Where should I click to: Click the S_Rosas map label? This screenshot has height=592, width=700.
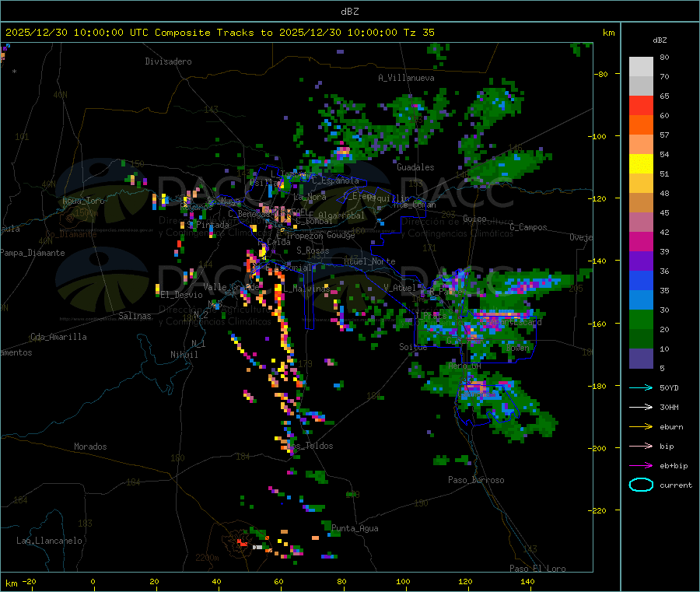click(313, 250)
